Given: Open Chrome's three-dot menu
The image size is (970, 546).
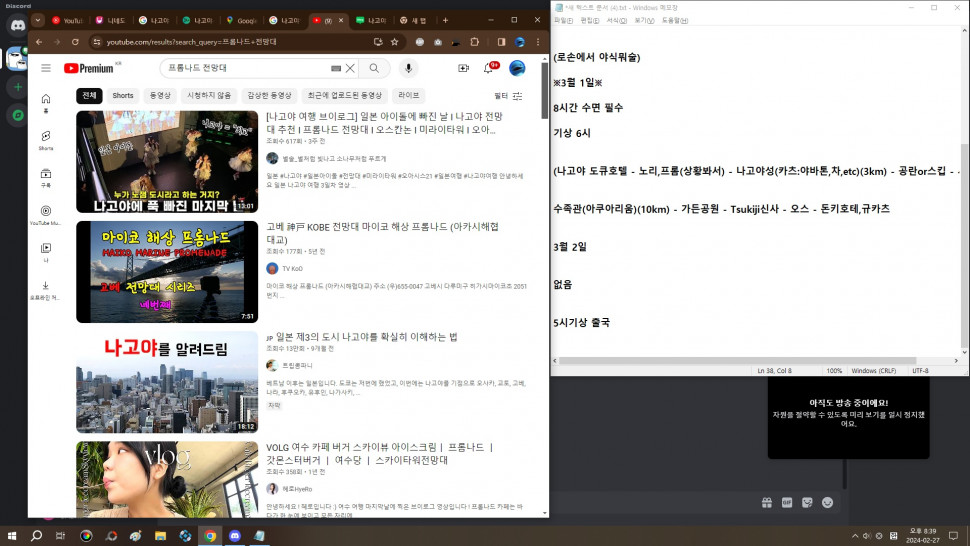Looking at the screenshot, I should pos(538,42).
